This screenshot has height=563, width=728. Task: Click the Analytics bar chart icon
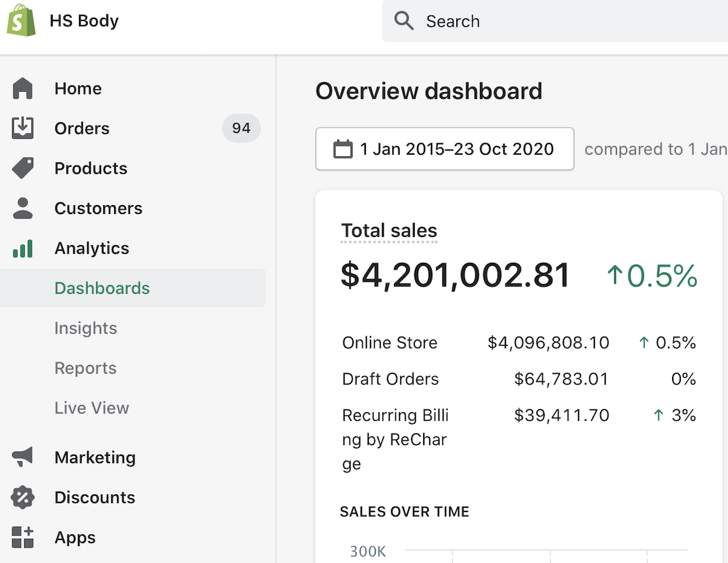[23, 248]
